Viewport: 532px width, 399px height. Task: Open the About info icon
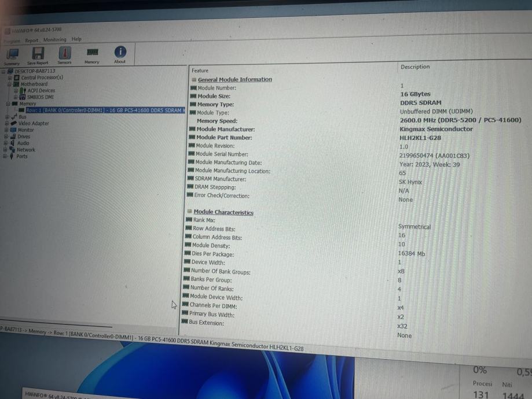(x=120, y=54)
